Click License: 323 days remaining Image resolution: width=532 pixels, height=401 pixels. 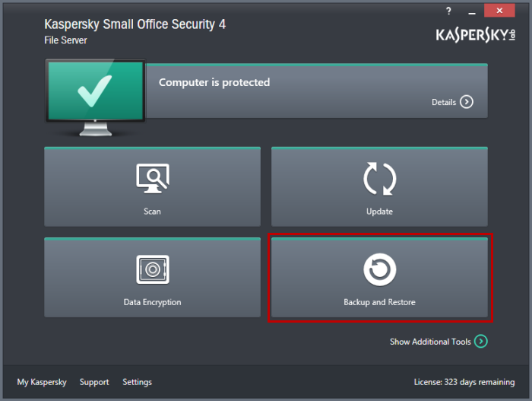pos(464,382)
